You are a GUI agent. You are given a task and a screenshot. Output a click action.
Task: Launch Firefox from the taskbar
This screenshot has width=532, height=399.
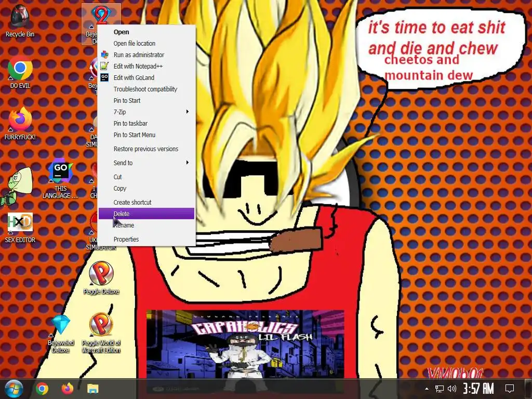tap(67, 389)
